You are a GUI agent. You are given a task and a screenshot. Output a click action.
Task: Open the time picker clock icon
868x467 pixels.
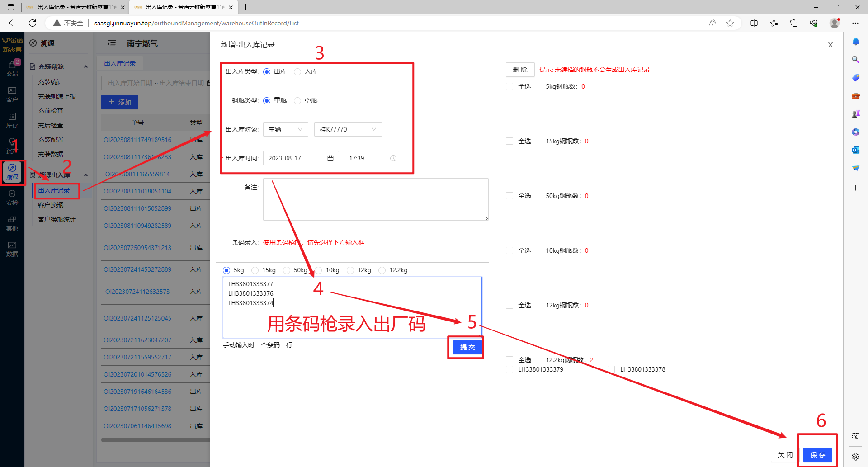[x=393, y=158]
